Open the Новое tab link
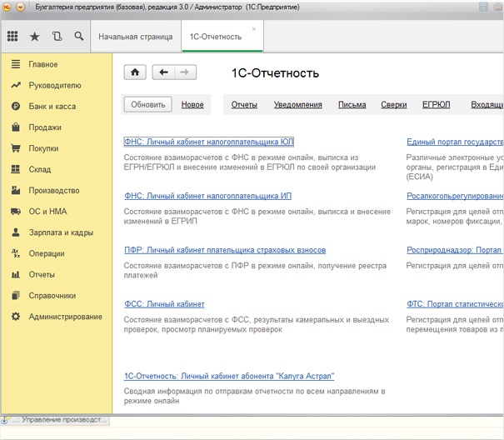Image resolution: width=504 pixels, height=440 pixels. point(192,105)
